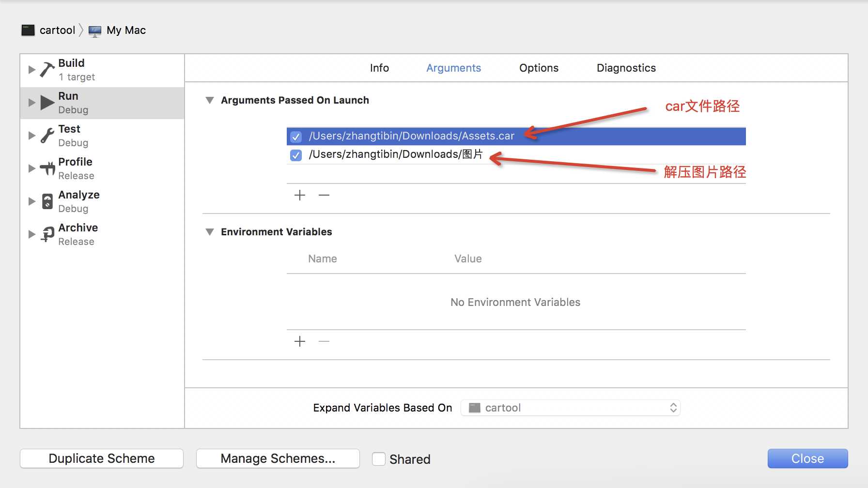Image resolution: width=868 pixels, height=488 pixels.
Task: Expand the Build action disclosure triangle
Action: (32, 69)
